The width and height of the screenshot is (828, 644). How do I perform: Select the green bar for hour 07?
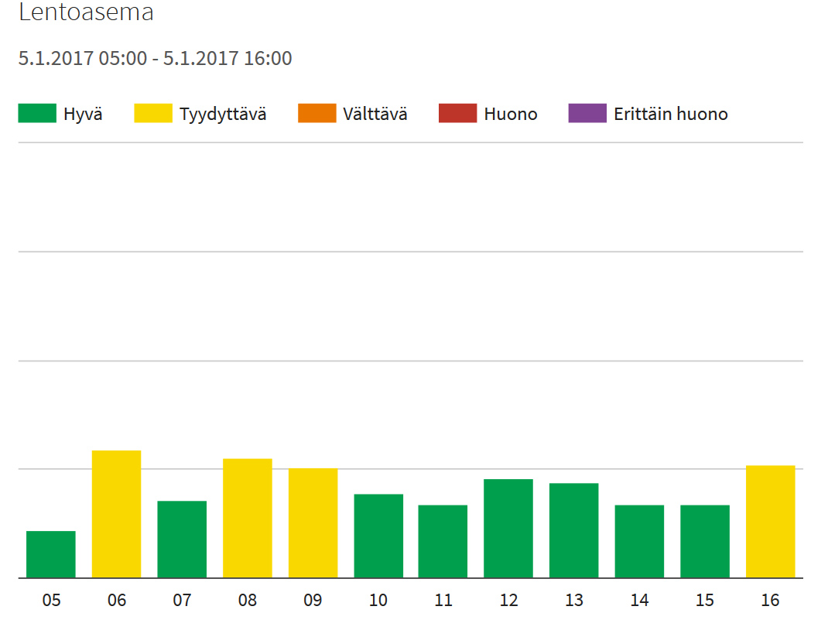tap(182, 540)
